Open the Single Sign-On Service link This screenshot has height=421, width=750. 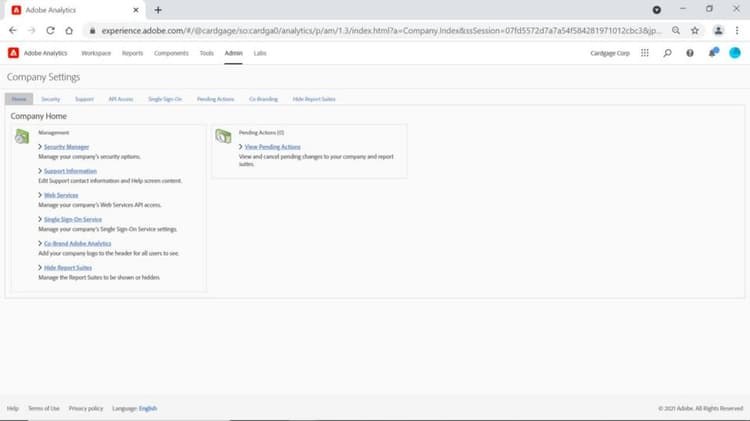point(73,219)
